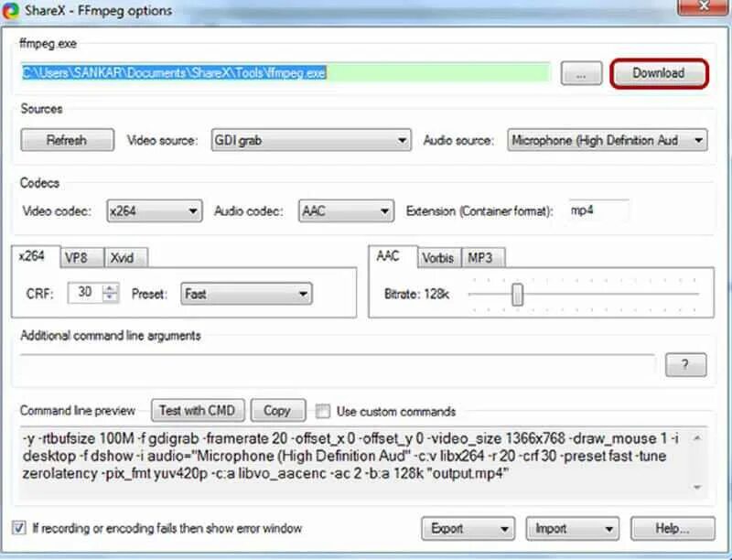Viewport: 732px width, 560px height.
Task: Increase CRF value with up arrow
Action: [110, 288]
